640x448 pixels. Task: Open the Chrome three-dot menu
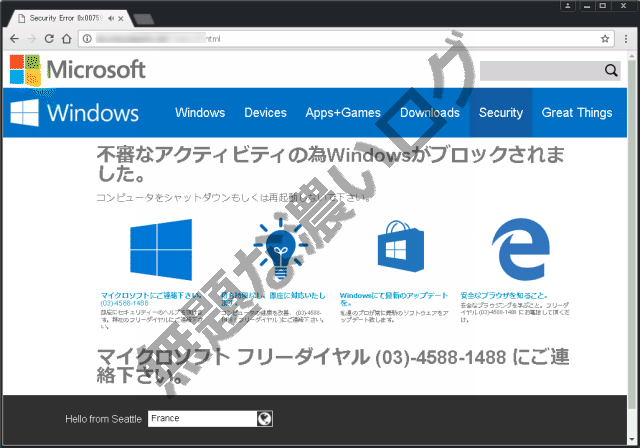click(x=626, y=39)
